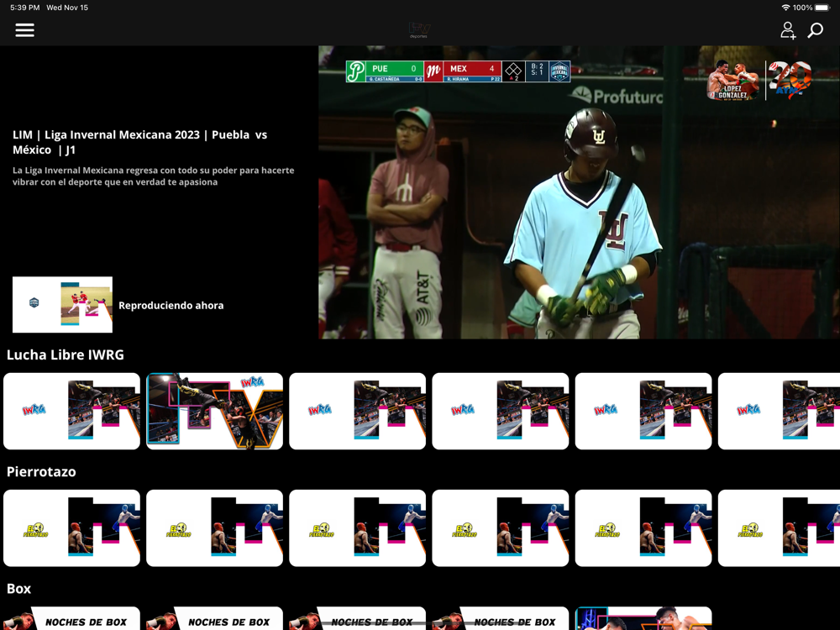Viewport: 840px width, 630px height.
Task: Tap the baseball video player
Action: [579, 192]
